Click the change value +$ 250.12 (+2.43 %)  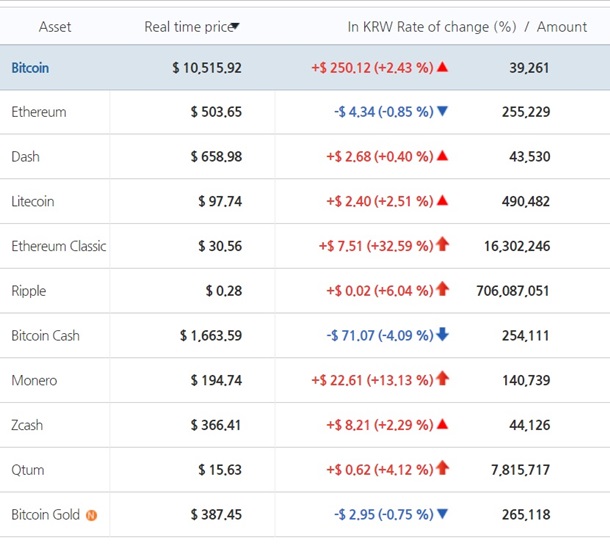click(372, 68)
